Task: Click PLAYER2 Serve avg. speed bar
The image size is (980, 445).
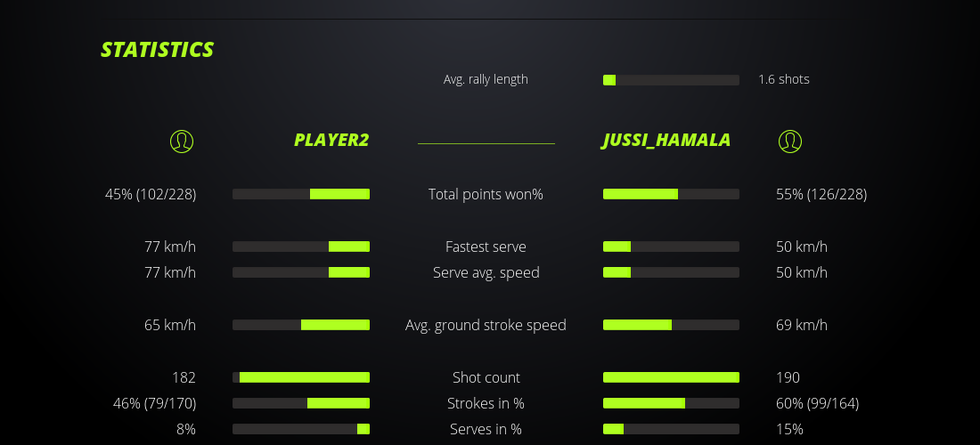Action: [301, 272]
